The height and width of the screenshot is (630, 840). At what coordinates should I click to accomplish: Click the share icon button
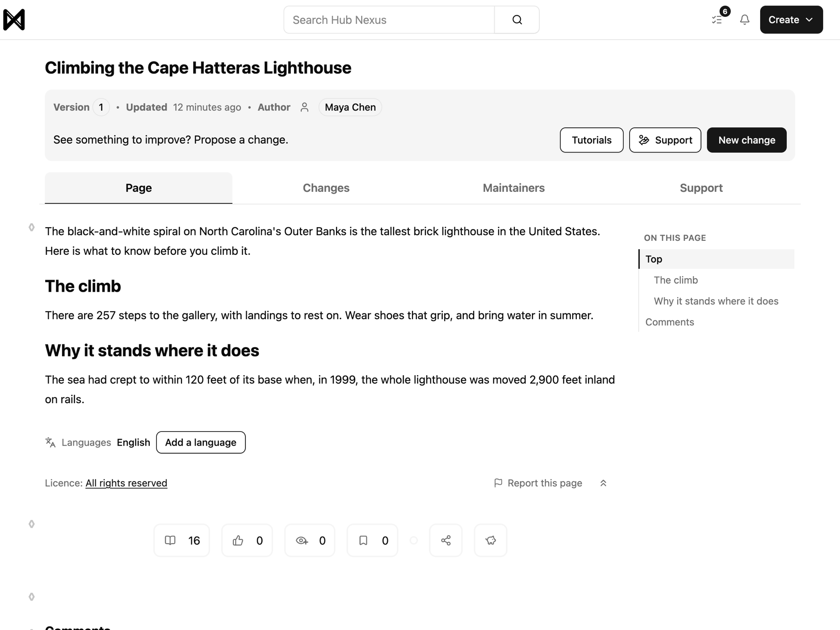446,540
